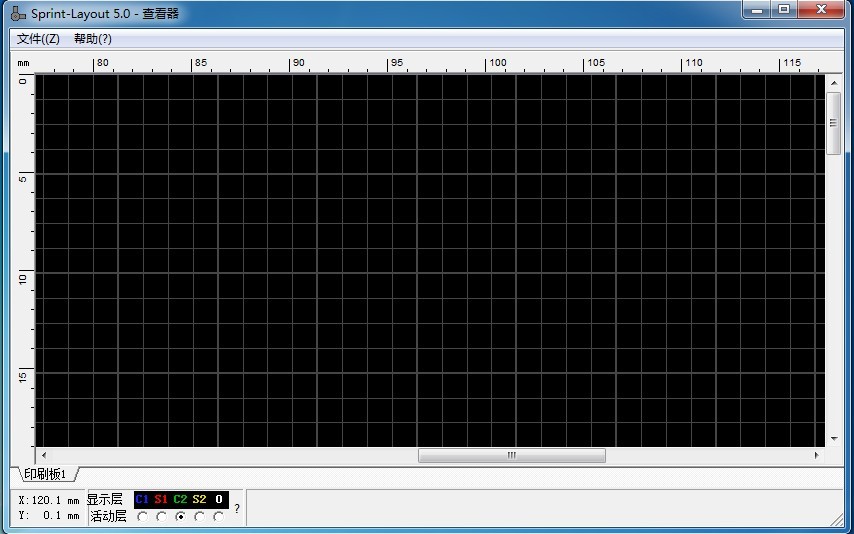
Task: Click the horizontal scrollbar left arrow
Action: 42,455
